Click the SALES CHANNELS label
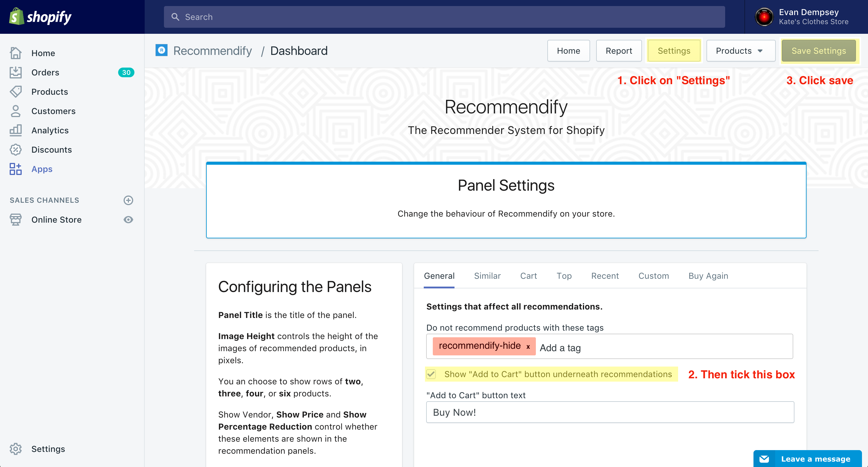Viewport: 868px width, 467px height. coord(45,200)
